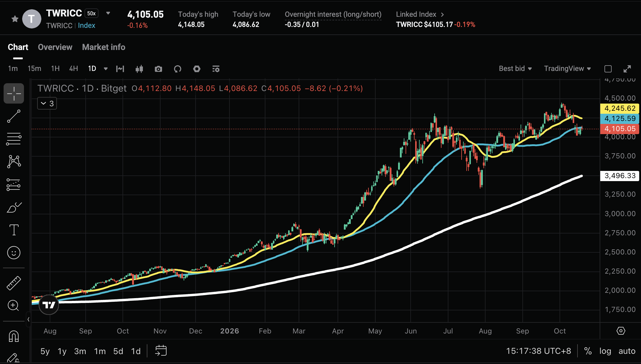Image resolution: width=641 pixels, height=364 pixels.
Task: Choose the XABCD pattern tool
Action: tap(14, 162)
